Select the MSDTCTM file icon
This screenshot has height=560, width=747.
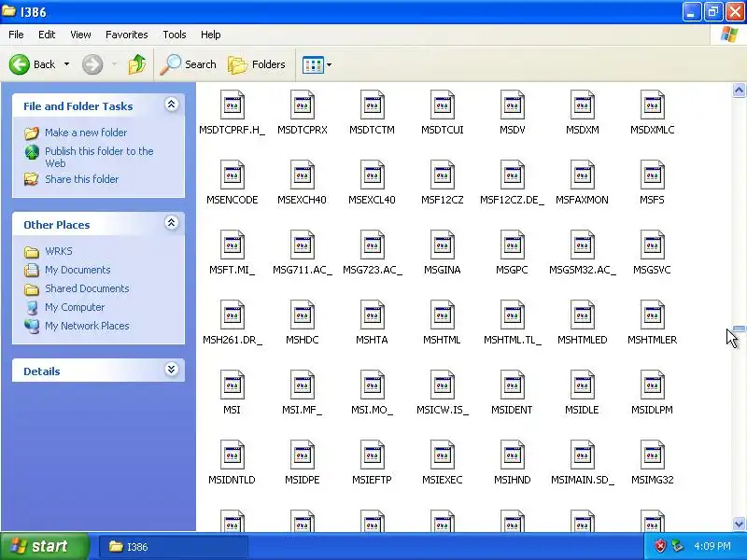[372, 105]
